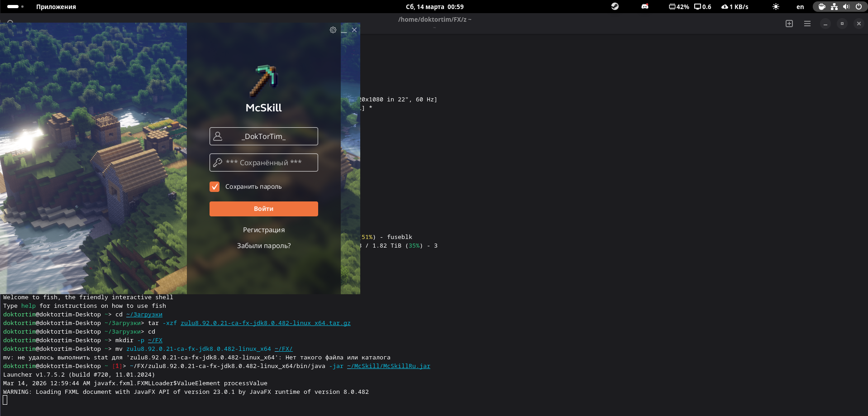Click the Minecraft landscape artwork in the launcher

click(x=93, y=158)
